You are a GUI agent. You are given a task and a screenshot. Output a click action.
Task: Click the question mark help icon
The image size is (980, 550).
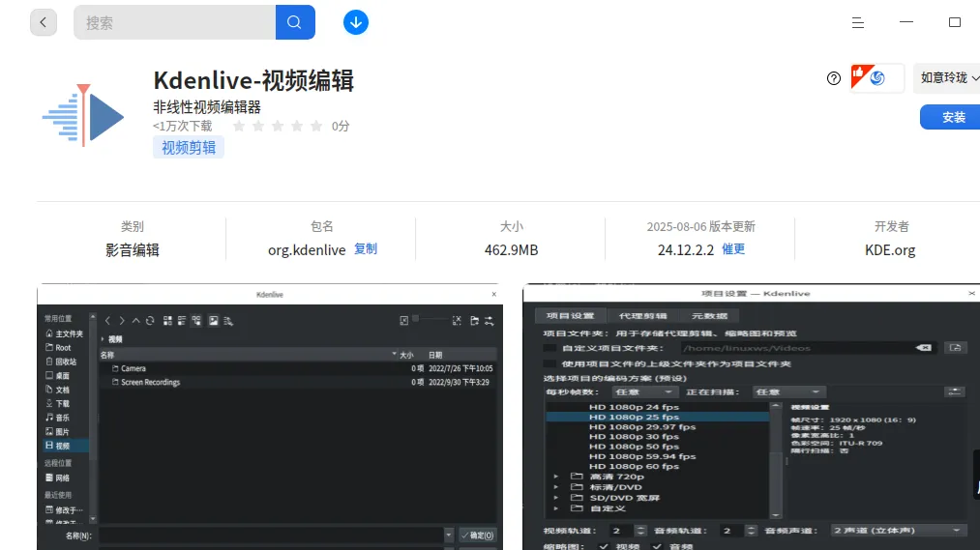(x=834, y=78)
